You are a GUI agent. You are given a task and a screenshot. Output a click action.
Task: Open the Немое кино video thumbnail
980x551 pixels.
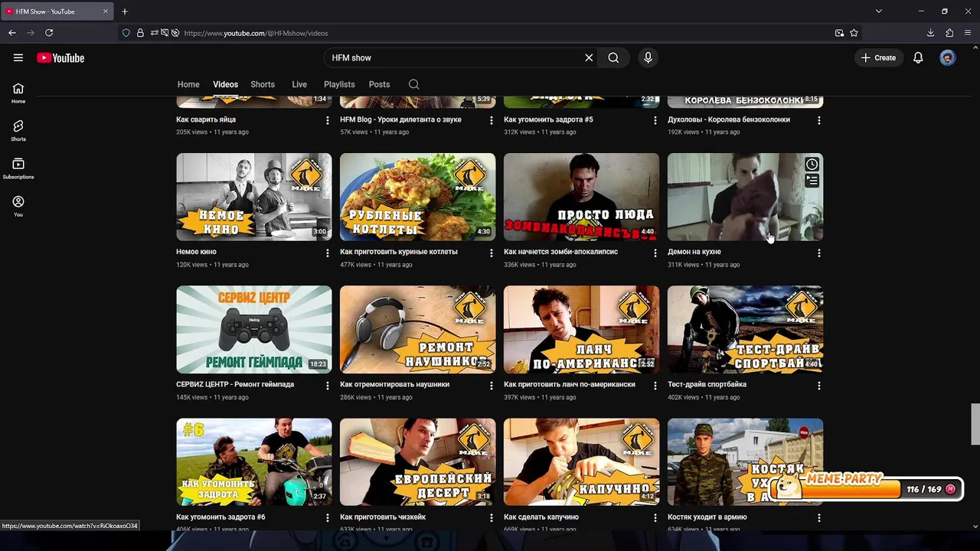tap(254, 197)
